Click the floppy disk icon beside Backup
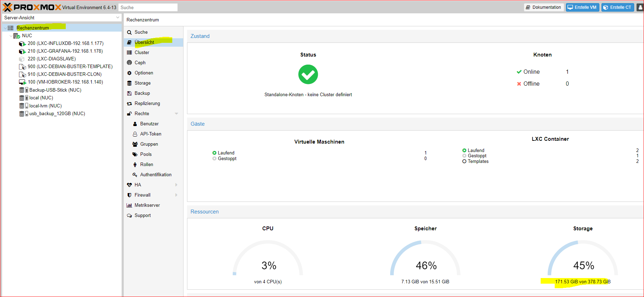The image size is (644, 297). [x=129, y=93]
